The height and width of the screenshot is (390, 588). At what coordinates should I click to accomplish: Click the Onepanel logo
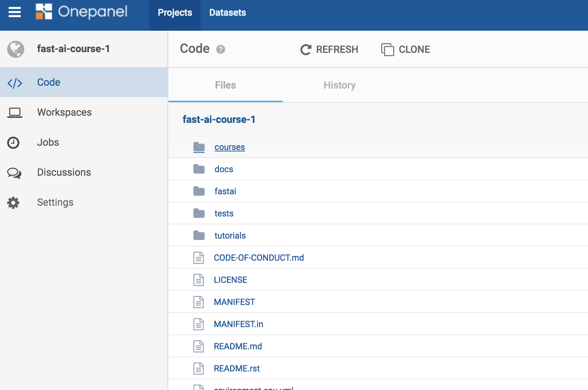[81, 12]
